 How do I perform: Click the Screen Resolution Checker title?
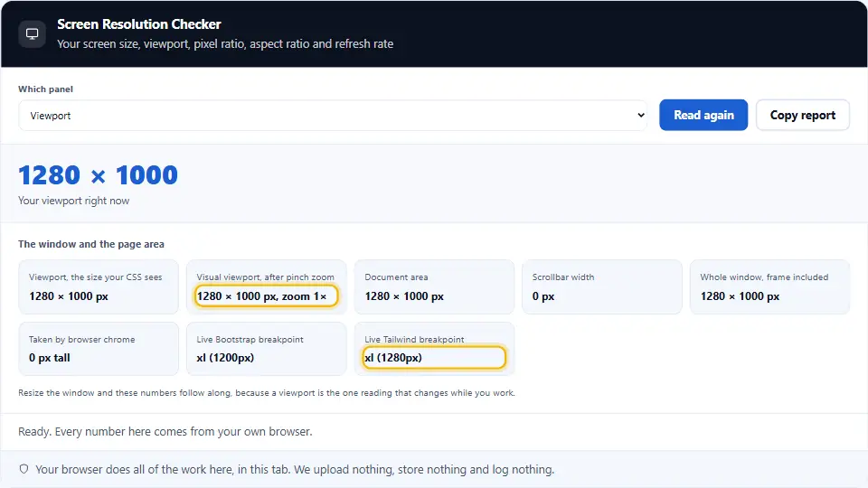tap(139, 24)
